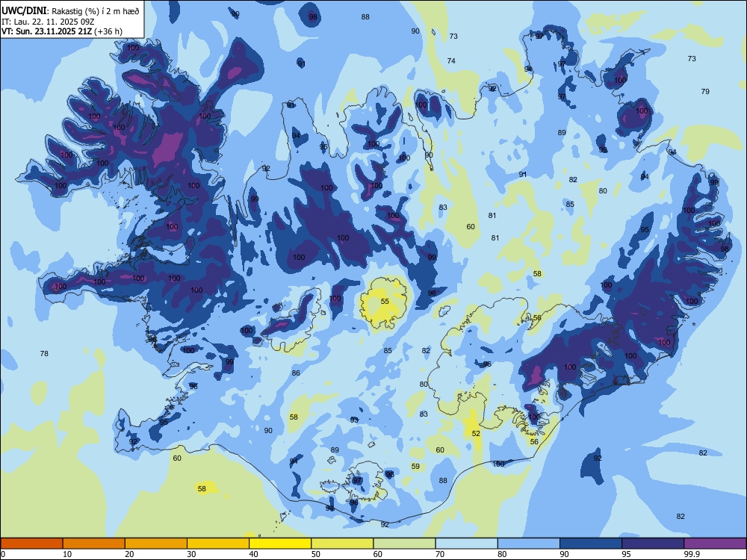
Task: Pick the 95–99.9 indigo legend swatch
Action: click(x=653, y=544)
